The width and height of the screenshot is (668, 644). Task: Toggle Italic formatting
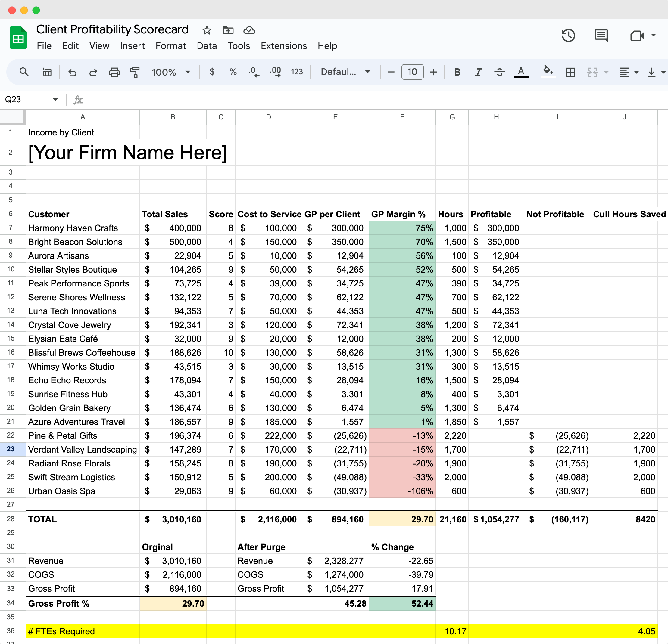click(478, 72)
